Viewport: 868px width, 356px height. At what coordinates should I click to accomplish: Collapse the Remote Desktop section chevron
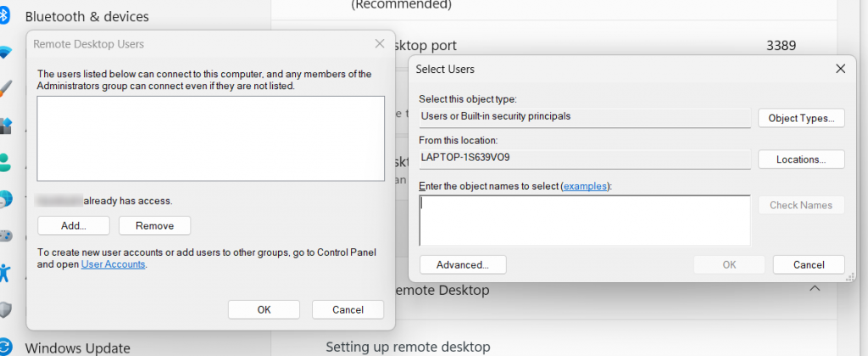[x=815, y=288]
